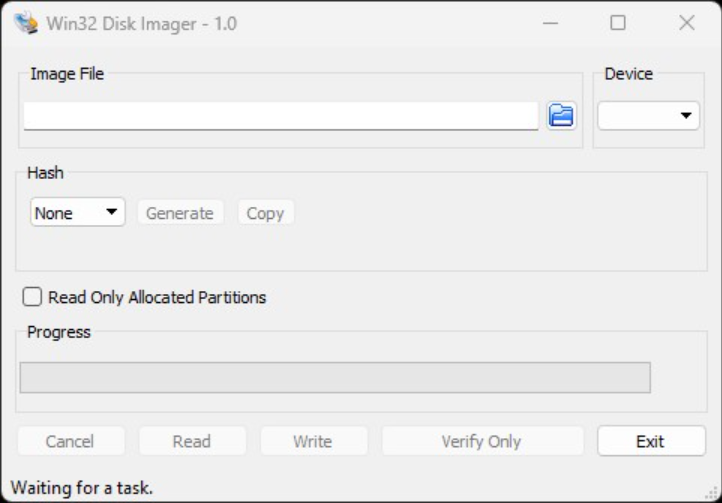Toggle Read Only Allocated Partitions checkbox
This screenshot has width=722, height=503.
click(x=33, y=297)
